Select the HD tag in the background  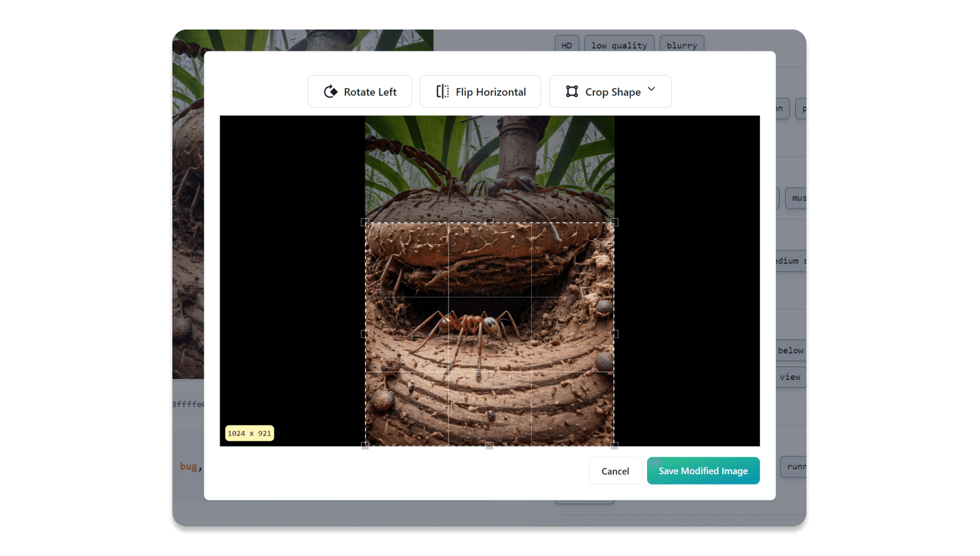pyautogui.click(x=566, y=44)
